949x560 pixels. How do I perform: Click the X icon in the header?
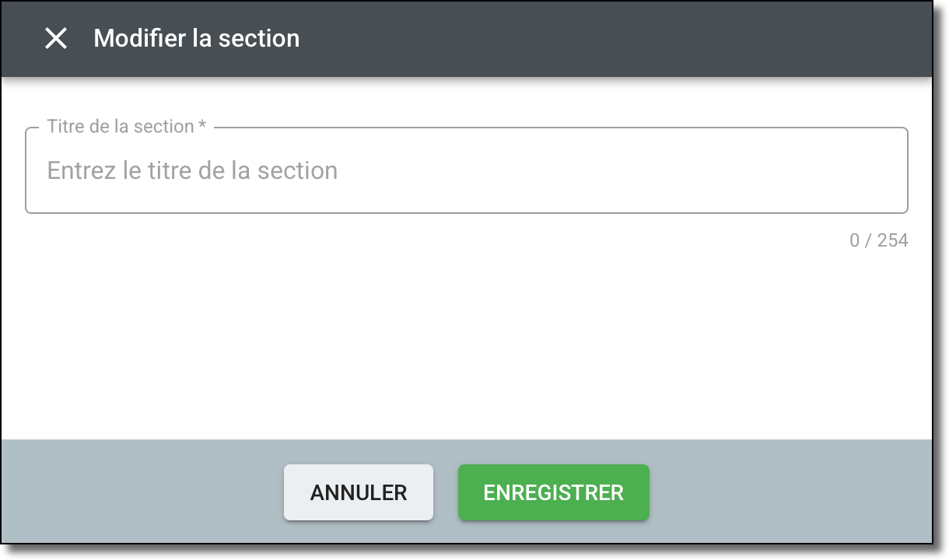click(56, 38)
